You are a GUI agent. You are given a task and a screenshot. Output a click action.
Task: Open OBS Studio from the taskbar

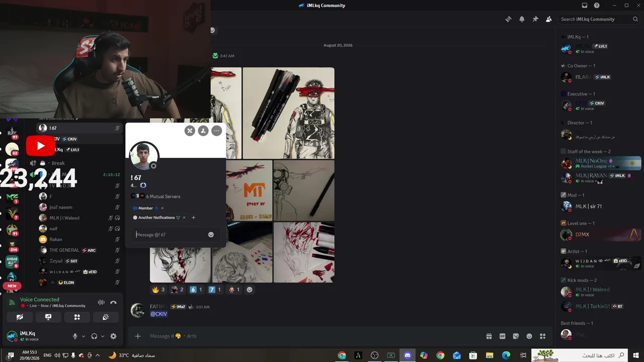pos(374,355)
